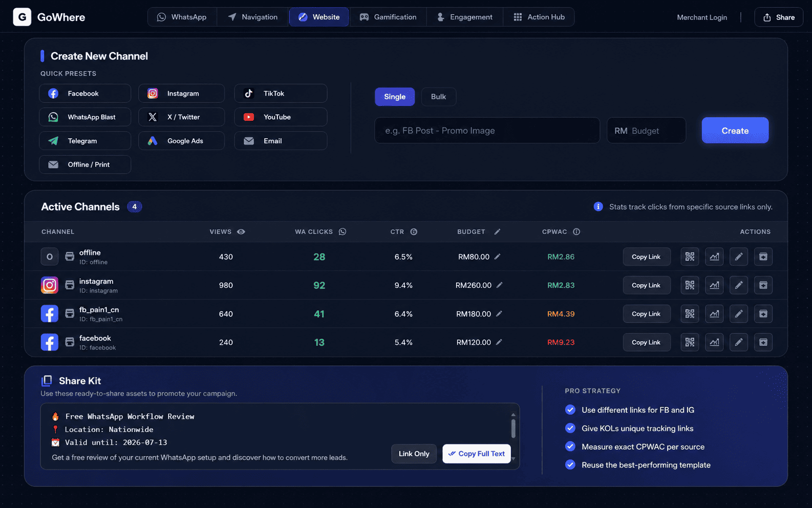Screen dimensions: 812x508
Task: Open the WhatsApp tab
Action: [182, 17]
